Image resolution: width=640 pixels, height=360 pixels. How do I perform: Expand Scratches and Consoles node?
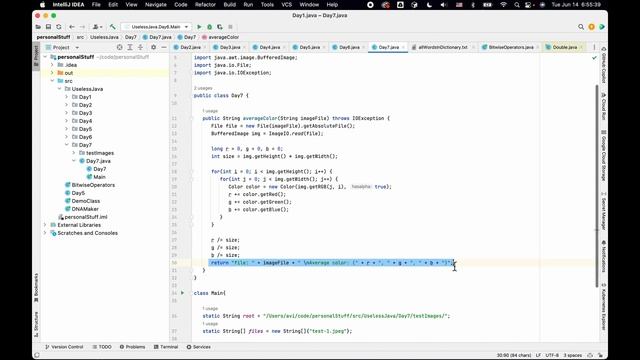(x=45, y=233)
